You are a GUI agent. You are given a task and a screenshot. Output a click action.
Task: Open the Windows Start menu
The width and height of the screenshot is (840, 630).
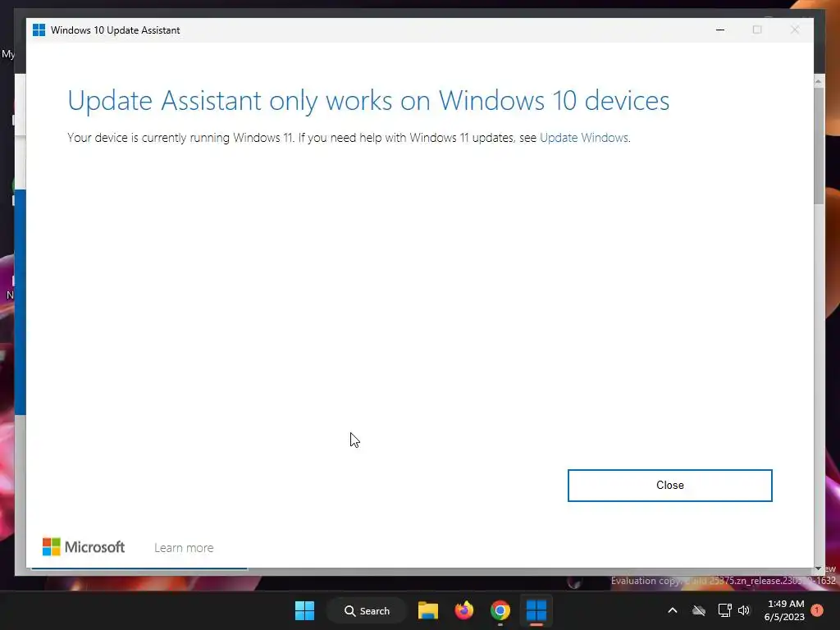[305, 610]
